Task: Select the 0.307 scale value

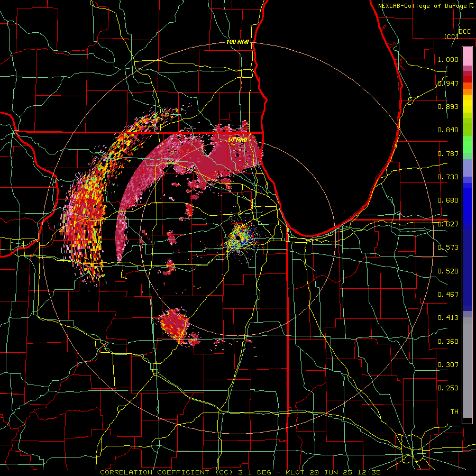Action: (x=448, y=365)
